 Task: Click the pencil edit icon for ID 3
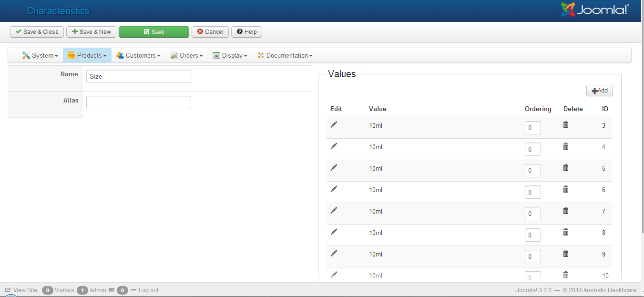click(x=334, y=124)
